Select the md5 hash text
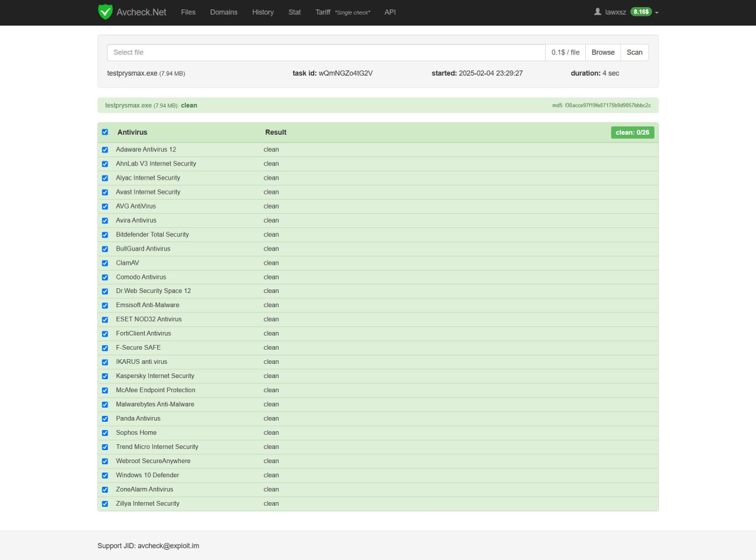 tap(601, 106)
